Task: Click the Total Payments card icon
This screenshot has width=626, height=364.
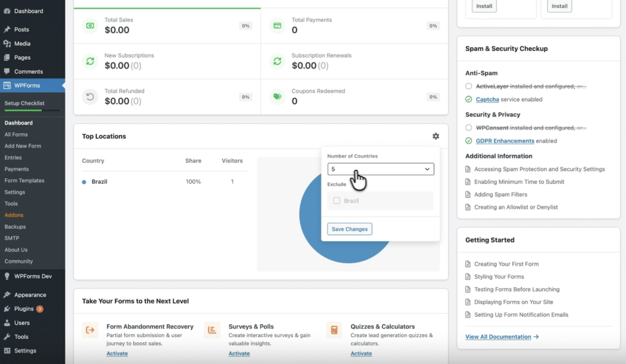Action: 277,26
